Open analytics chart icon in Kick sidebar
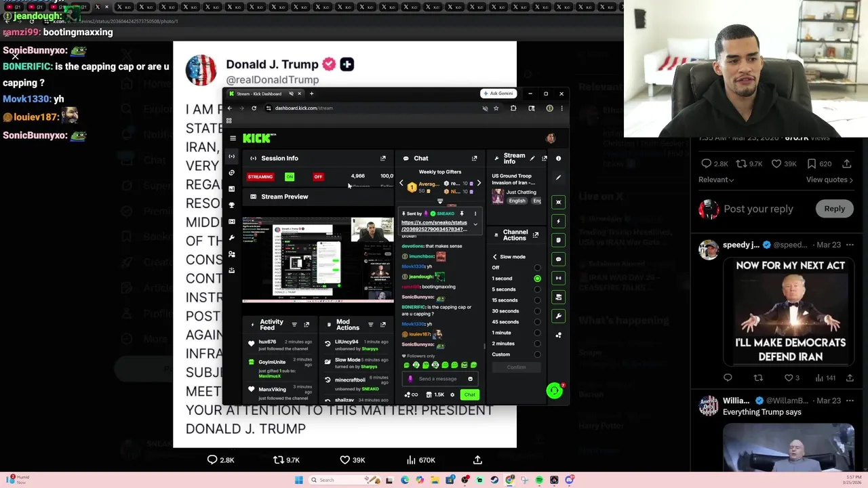Viewport: 868px width, 488px height. coord(232,188)
